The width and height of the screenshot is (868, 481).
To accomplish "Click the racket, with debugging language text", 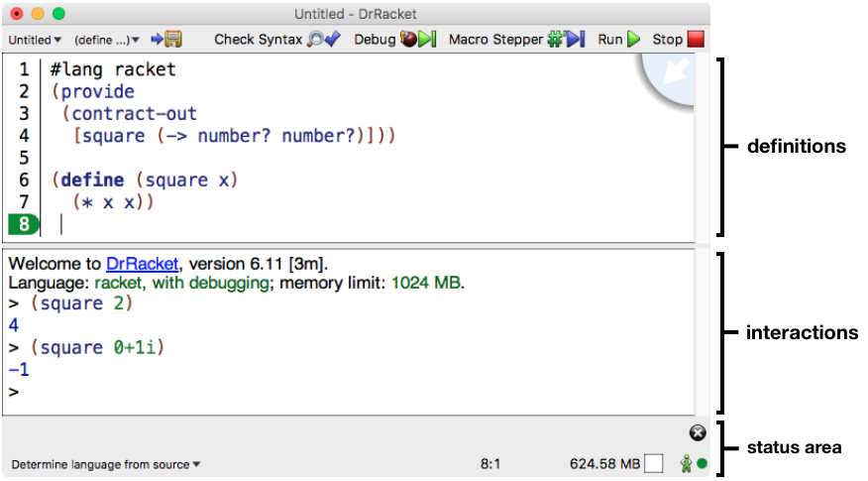I will pyautogui.click(x=182, y=284).
